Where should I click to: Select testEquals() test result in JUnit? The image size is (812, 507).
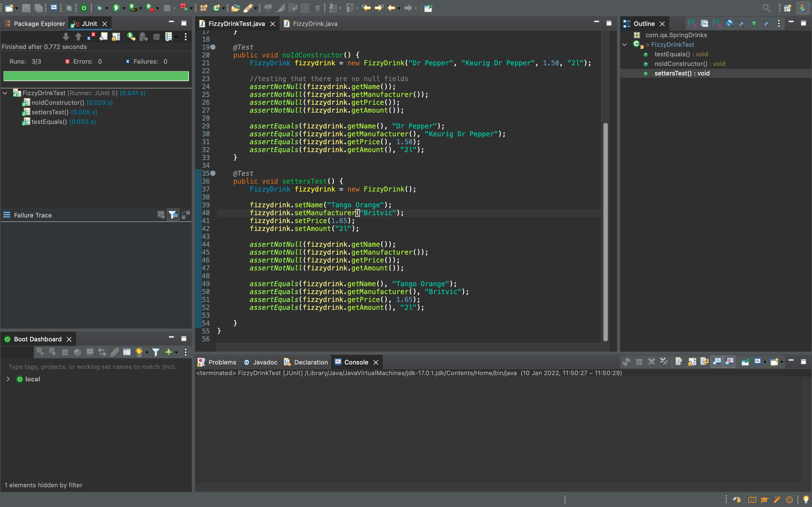coord(49,122)
